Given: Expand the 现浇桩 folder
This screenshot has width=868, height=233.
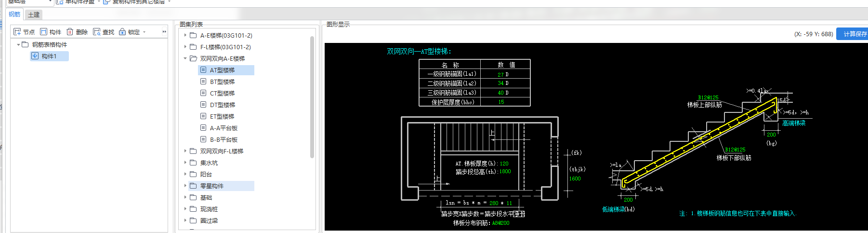Looking at the screenshot, I should pos(185,209).
